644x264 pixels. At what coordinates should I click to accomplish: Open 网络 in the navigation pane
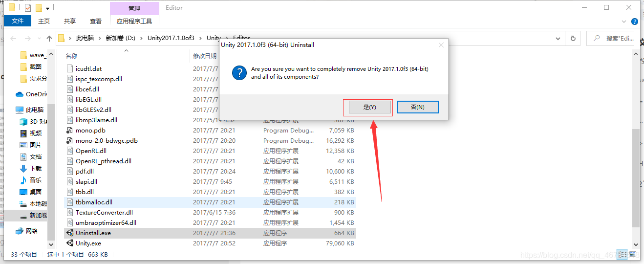coord(26,231)
